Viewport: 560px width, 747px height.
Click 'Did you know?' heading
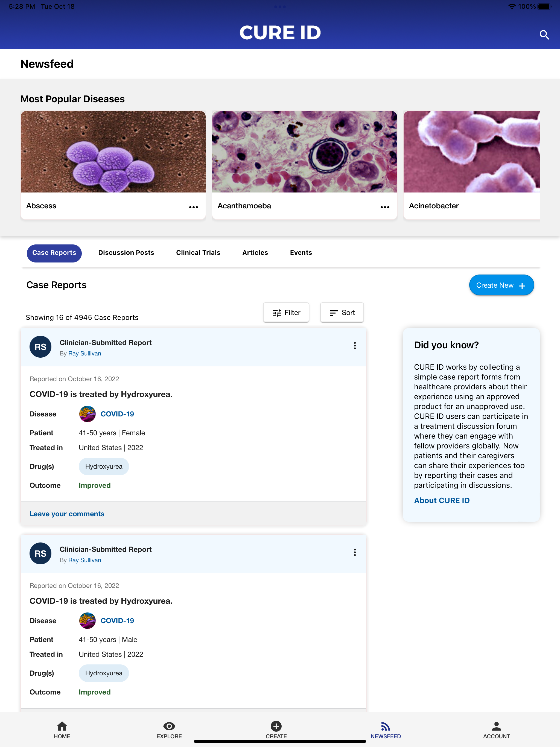coord(446,345)
